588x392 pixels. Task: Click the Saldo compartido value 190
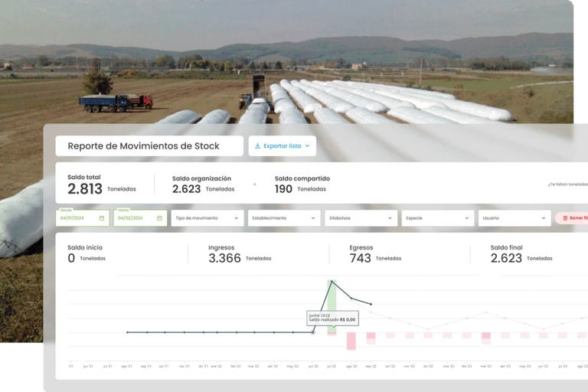point(283,188)
